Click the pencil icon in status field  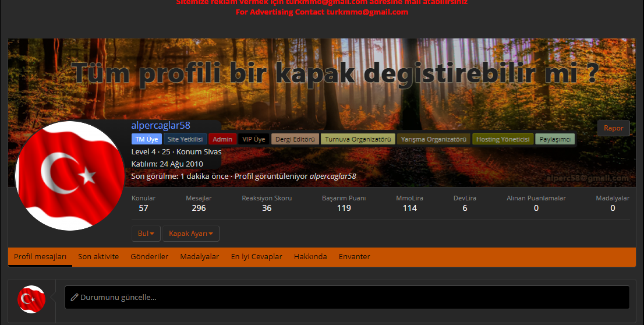click(x=75, y=298)
